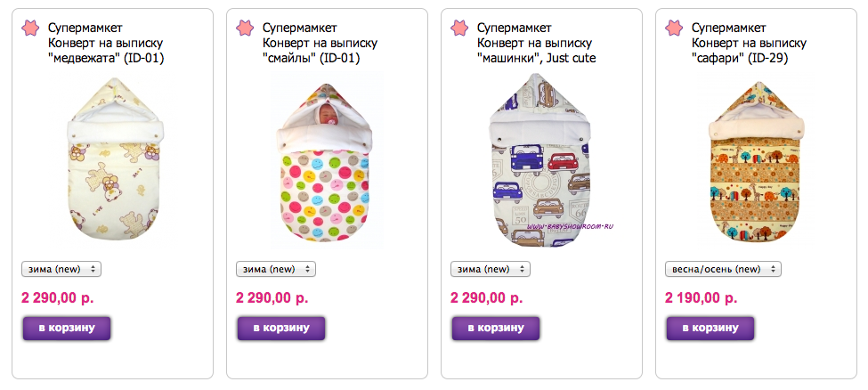Open the teddy bear pattern envelope photo
The width and height of the screenshot is (868, 390).
click(x=115, y=159)
